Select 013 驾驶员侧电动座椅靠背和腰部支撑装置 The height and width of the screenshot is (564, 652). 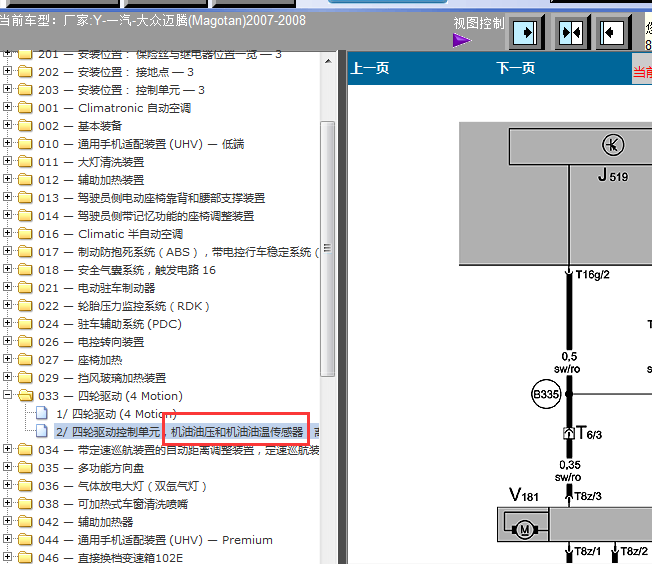(x=151, y=198)
